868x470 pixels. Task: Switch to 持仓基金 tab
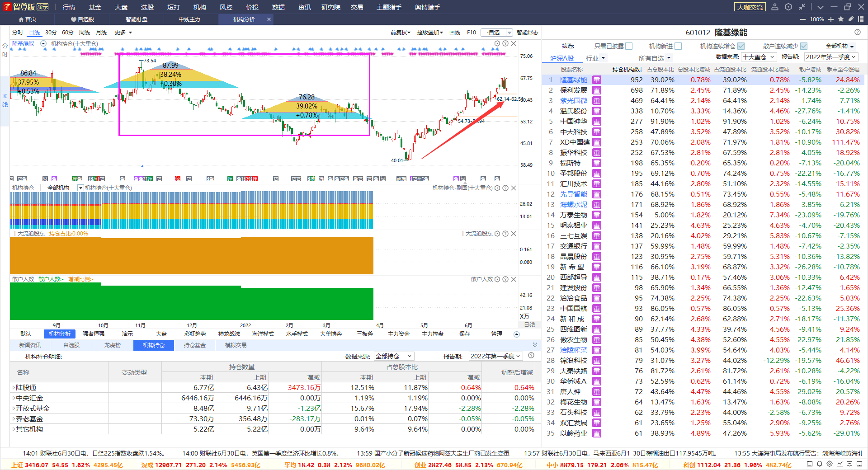tap(195, 345)
